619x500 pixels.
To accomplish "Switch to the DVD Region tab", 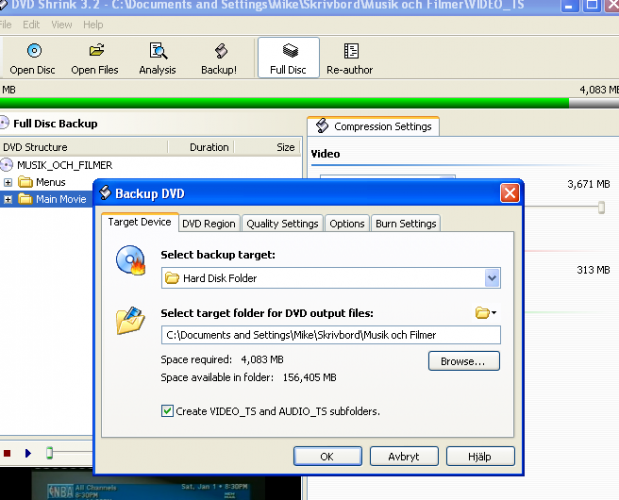I will 209,224.
